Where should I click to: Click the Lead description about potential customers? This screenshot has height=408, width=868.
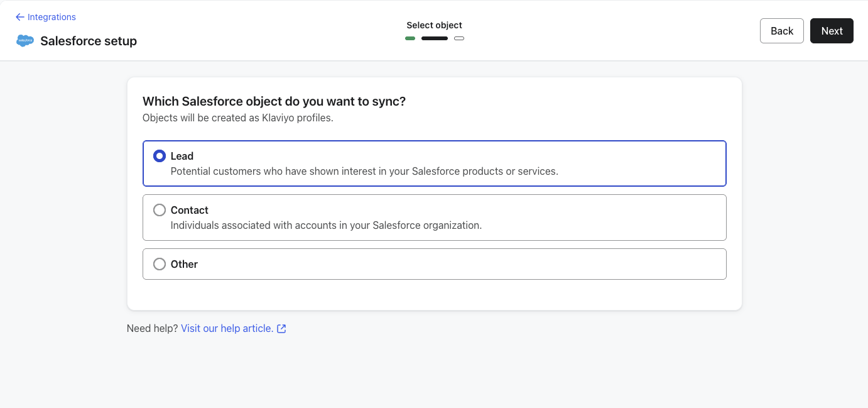364,171
